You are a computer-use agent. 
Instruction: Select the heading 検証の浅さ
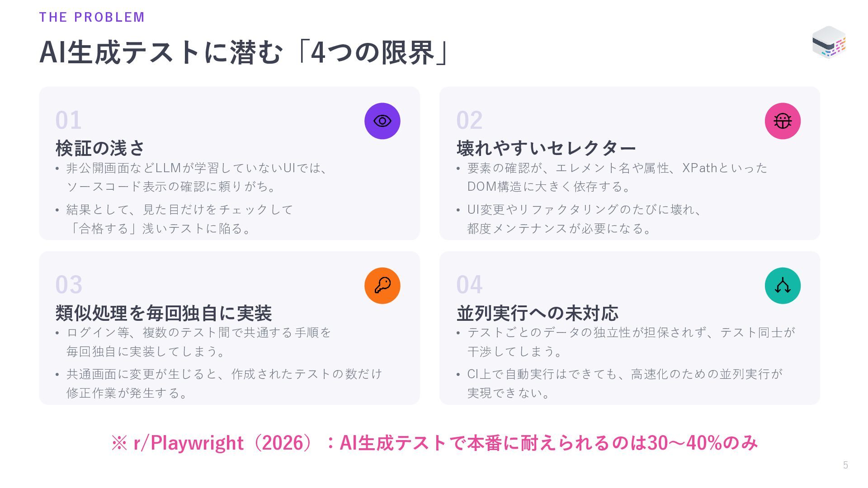pyautogui.click(x=100, y=148)
